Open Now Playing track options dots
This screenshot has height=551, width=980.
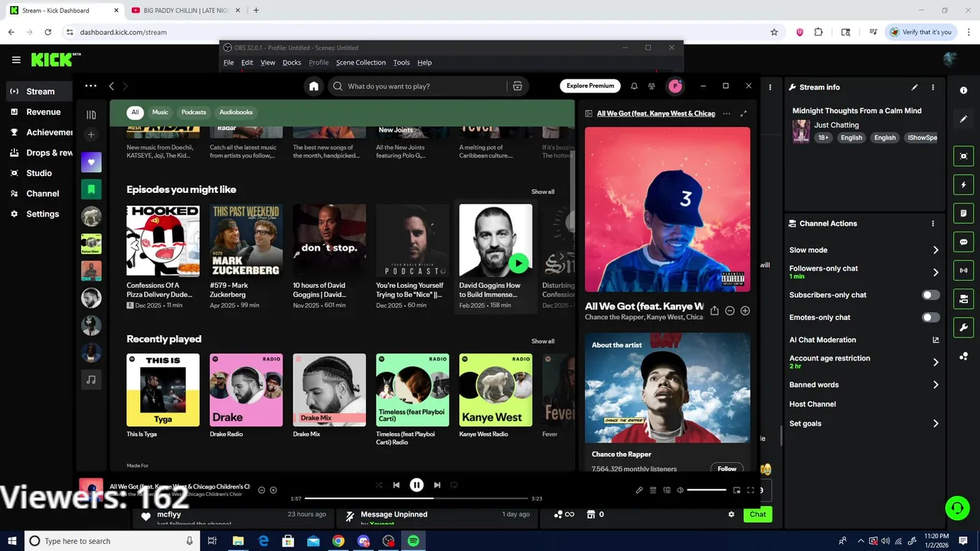click(x=727, y=113)
